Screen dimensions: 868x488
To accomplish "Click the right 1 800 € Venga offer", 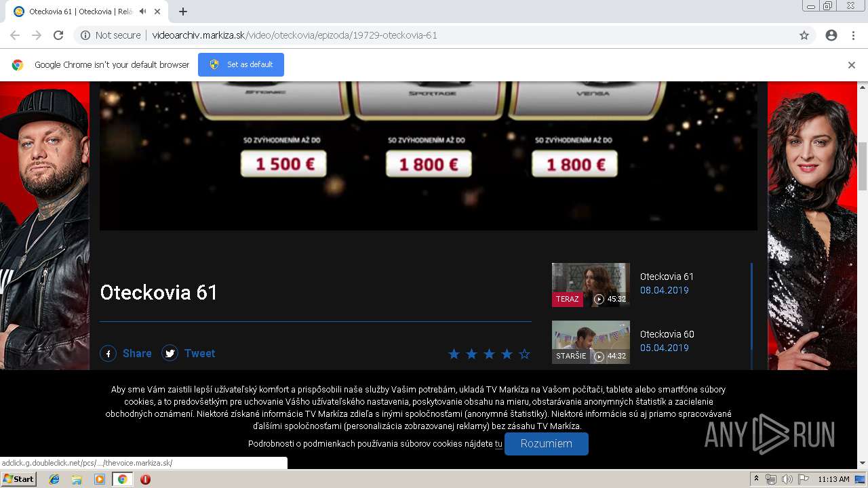I will point(574,164).
